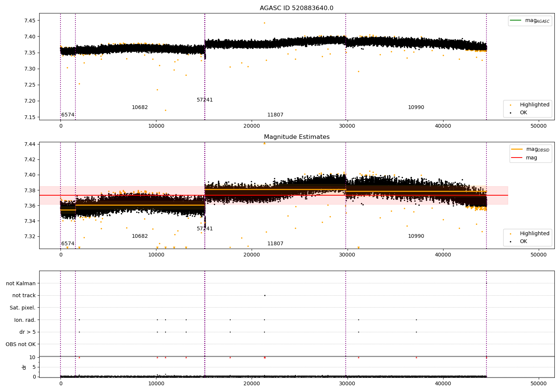Click the orange outlier point near 7.44 in AGASC plot

pyautogui.click(x=264, y=23)
